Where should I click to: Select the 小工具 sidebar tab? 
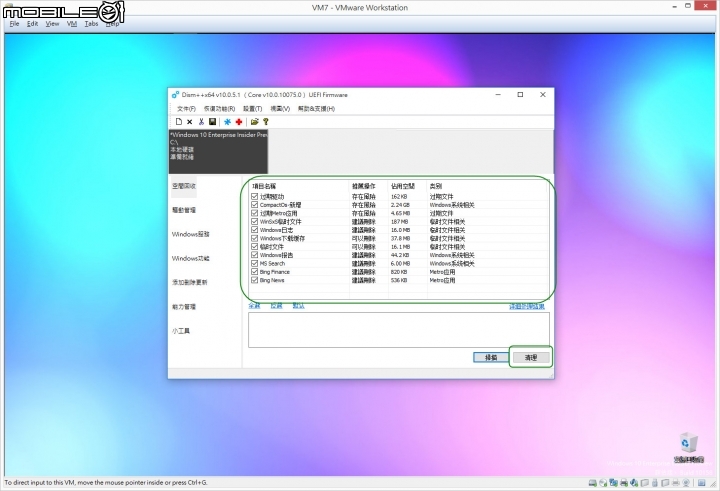[x=180, y=331]
